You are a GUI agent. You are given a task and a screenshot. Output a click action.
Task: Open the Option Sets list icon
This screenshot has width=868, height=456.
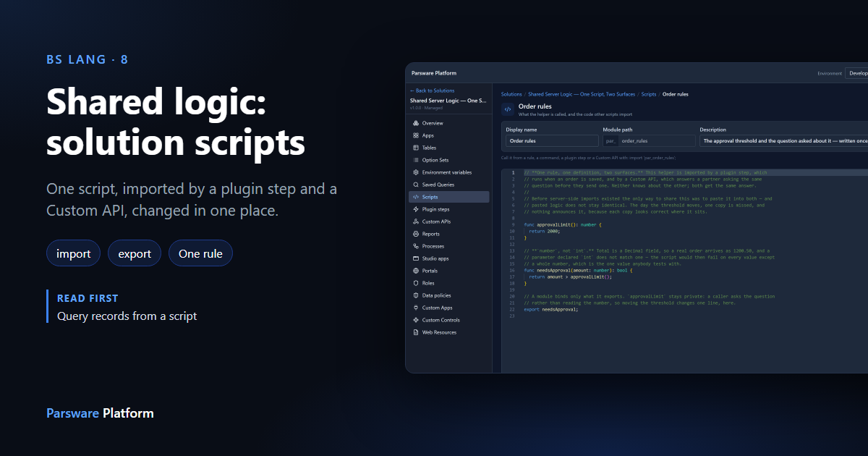[415, 160]
